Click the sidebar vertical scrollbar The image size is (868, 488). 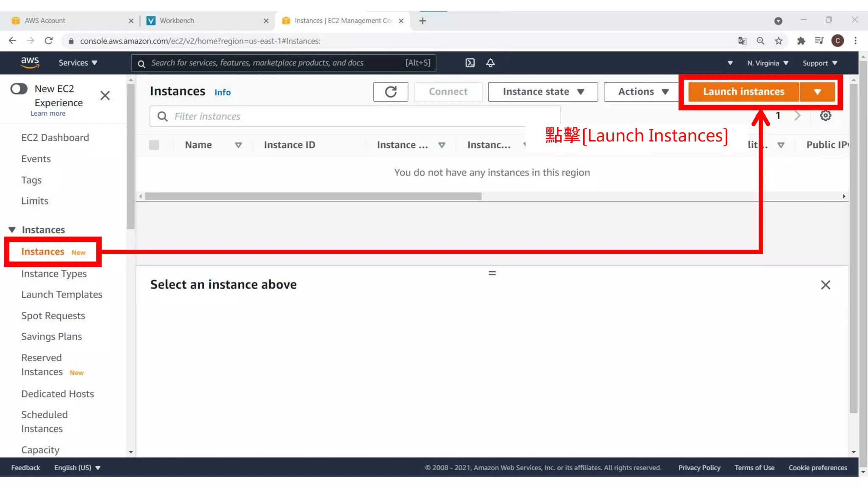coord(131,157)
